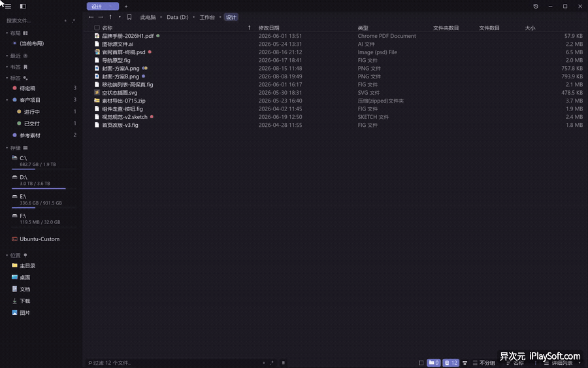The height and width of the screenshot is (368, 588).
Task: Select 素材导出-0715.zip archive
Action: pos(123,101)
